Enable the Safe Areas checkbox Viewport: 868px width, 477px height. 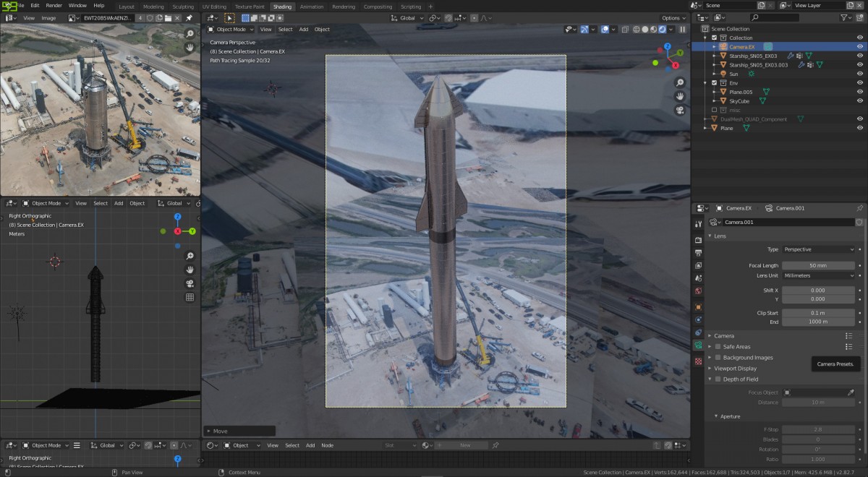coord(718,347)
